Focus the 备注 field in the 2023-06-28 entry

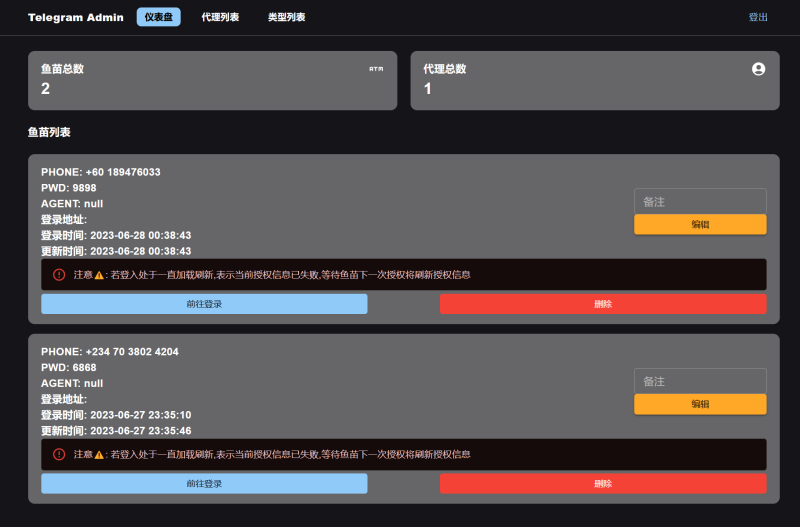coord(700,201)
